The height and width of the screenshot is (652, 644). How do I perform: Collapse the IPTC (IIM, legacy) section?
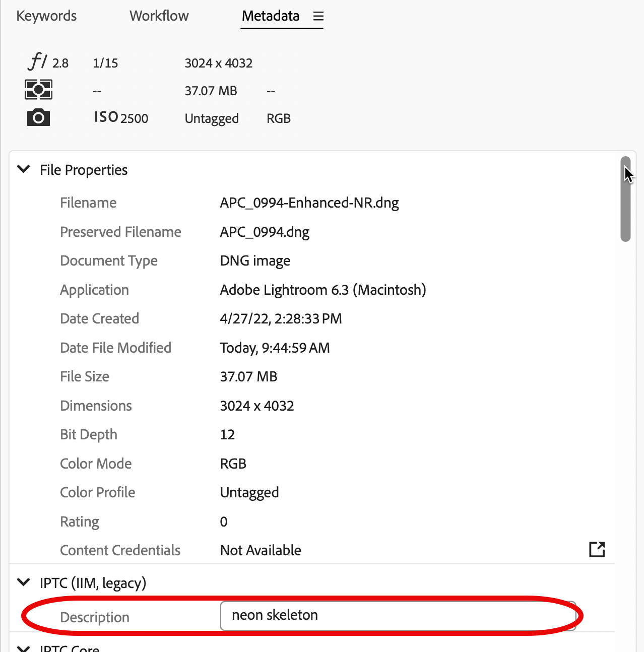pos(23,582)
